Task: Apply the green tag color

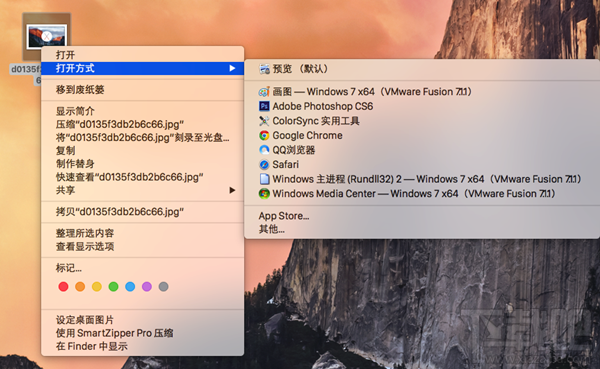Action: point(113,286)
